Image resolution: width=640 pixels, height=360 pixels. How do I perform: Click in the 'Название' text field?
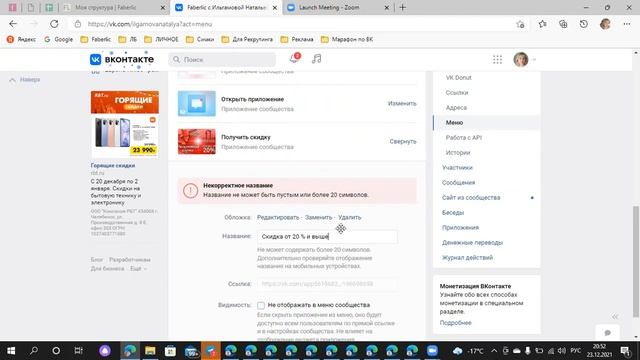[327, 237]
